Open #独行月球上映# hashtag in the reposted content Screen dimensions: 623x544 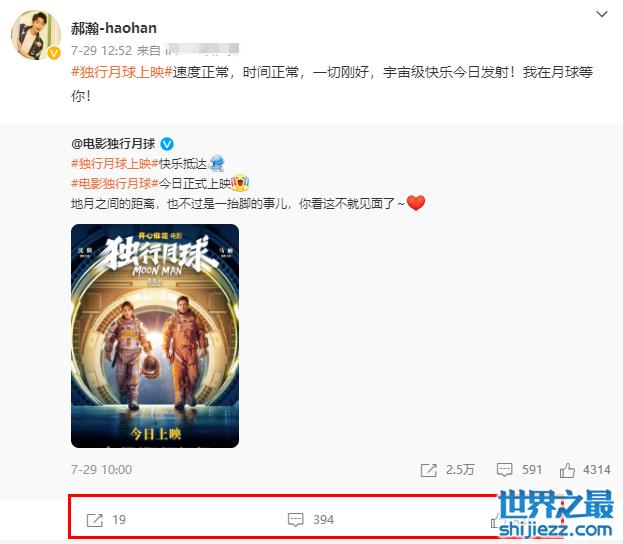tap(115, 164)
